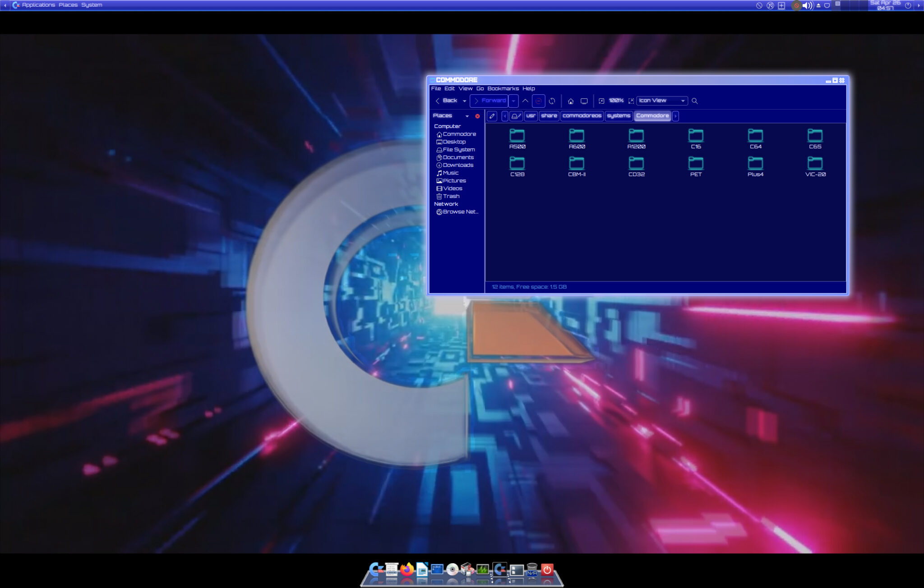
Task: Navigate to the usr breadcrumb
Action: [531, 116]
